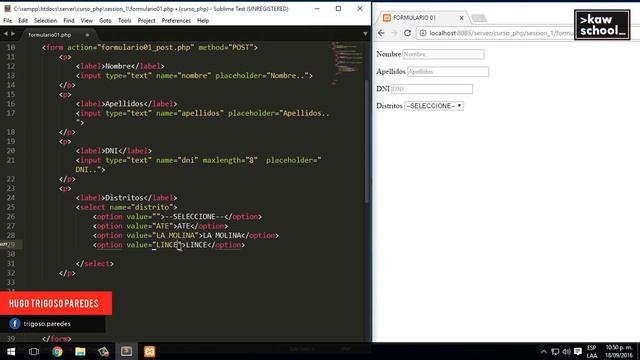Open the Project menu
This screenshot has height=360, width=640.
pyautogui.click(x=146, y=20)
